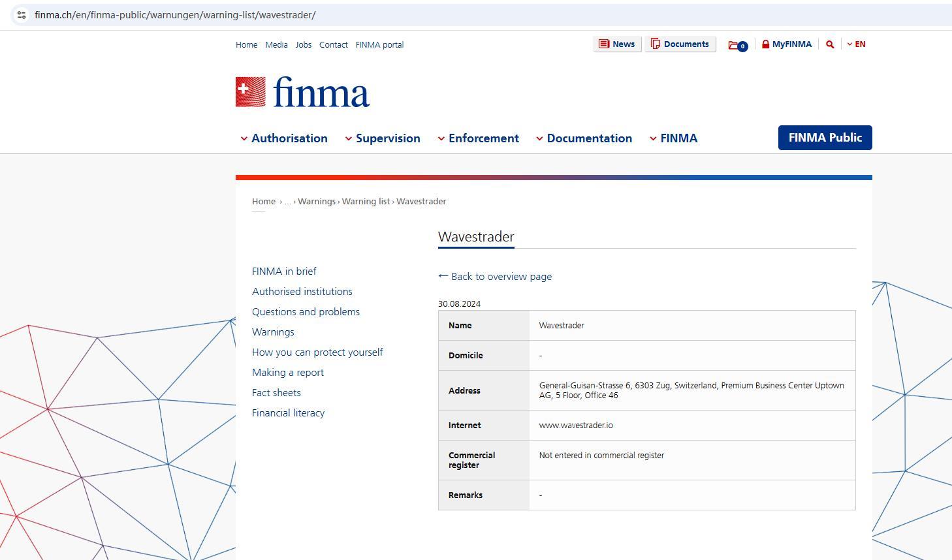Open Authorised institutions in the sidebar
Screen dimensions: 952x560
tap(302, 292)
